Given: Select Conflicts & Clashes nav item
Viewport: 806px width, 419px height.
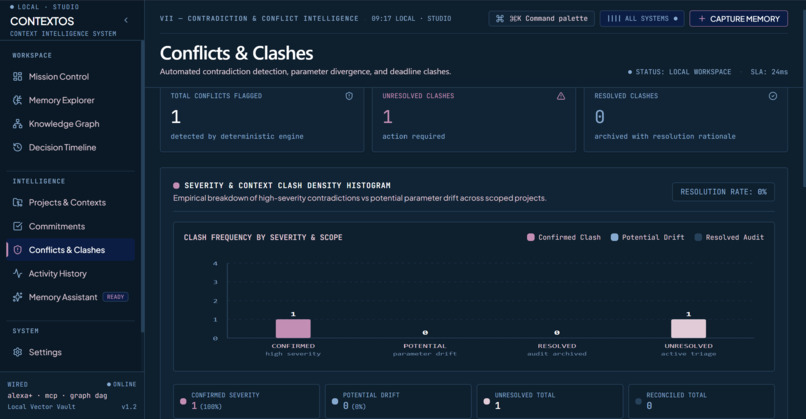Looking at the screenshot, I should coord(70,250).
